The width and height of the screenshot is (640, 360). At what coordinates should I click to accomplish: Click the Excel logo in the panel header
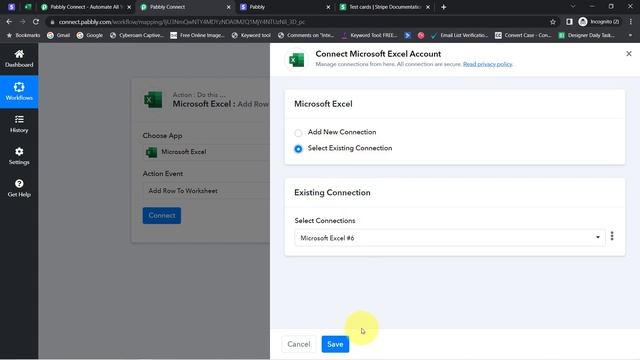pos(297,60)
